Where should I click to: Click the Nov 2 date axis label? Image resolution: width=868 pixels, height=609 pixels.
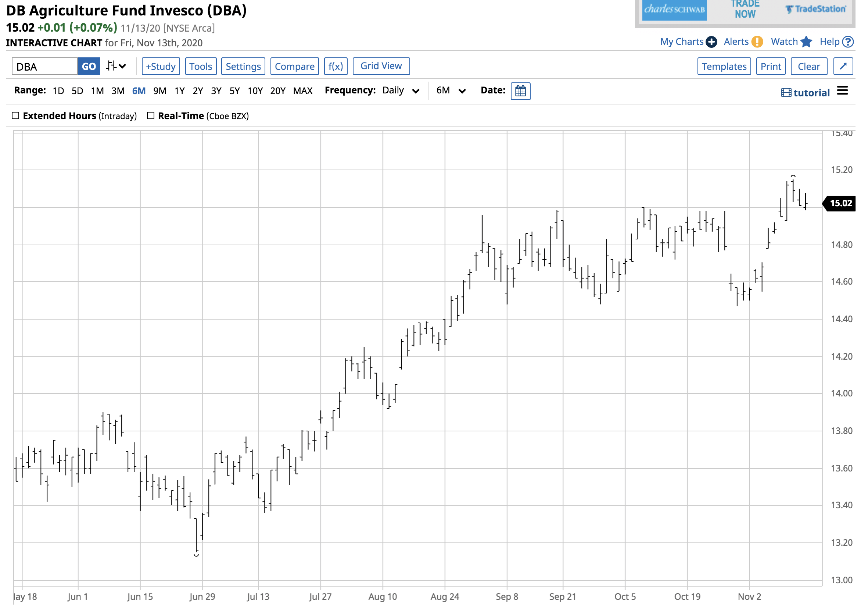tap(749, 596)
